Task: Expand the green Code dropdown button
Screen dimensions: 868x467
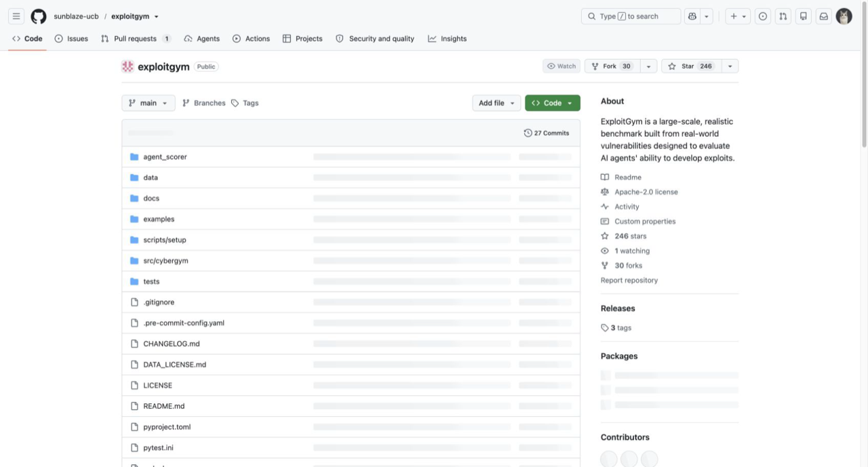Action: point(553,103)
